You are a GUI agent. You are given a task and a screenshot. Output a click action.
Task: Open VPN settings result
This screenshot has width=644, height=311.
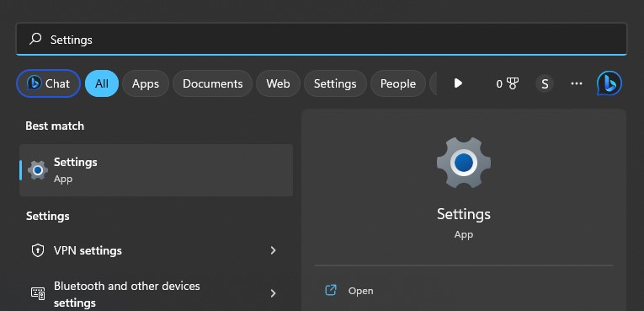point(156,250)
